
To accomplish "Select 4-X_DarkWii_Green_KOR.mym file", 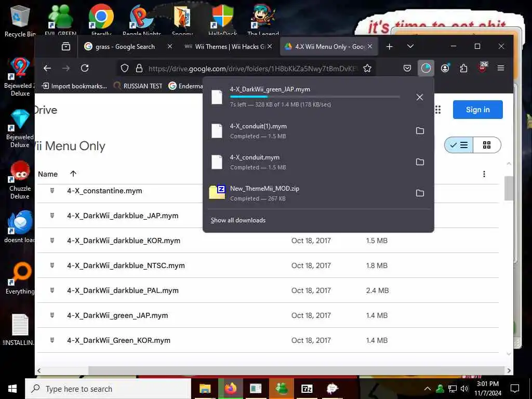I will click(119, 340).
